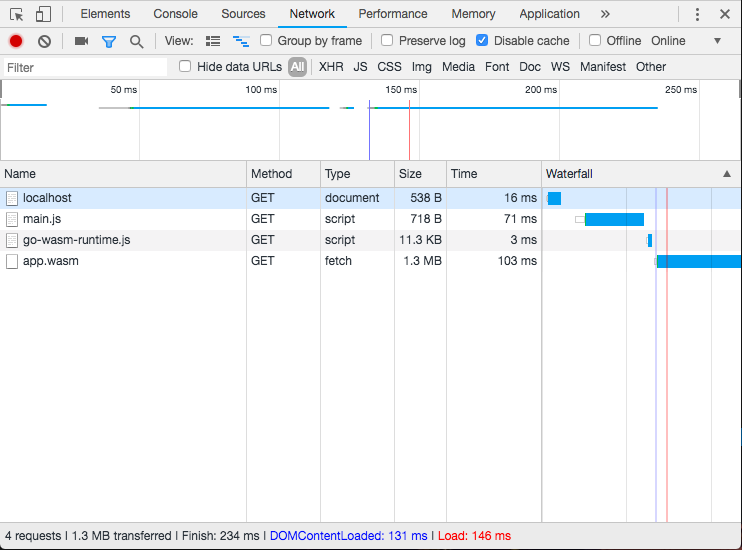Filter requests by XHR type
The width and height of the screenshot is (742, 550).
331,67
